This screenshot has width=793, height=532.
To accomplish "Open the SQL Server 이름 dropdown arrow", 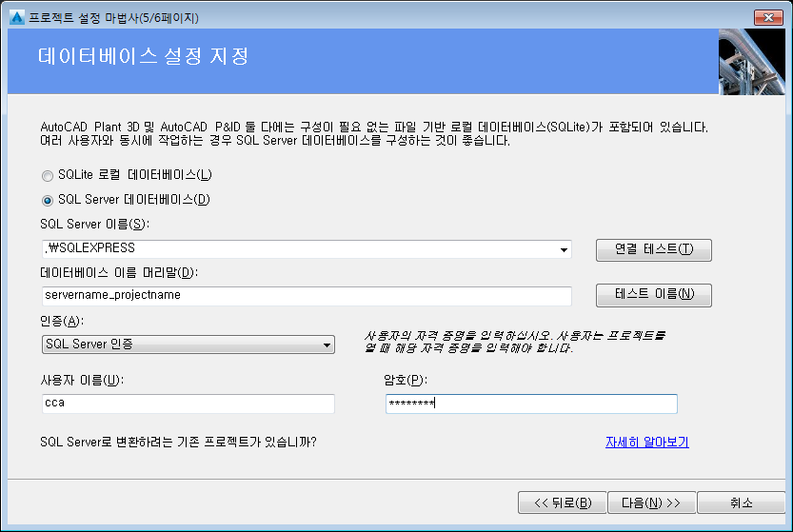I will point(564,249).
